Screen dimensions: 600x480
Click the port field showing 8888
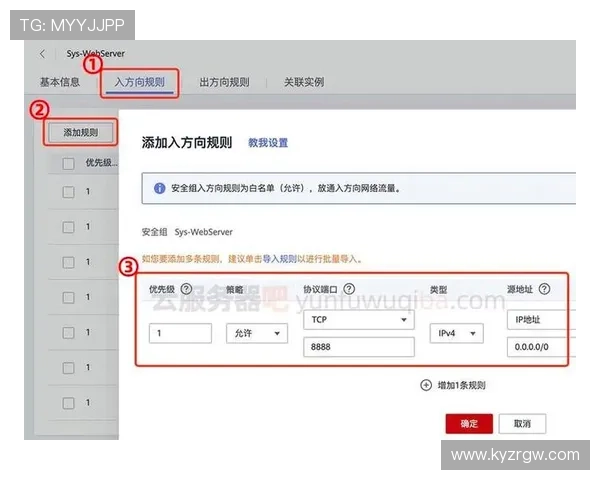359,347
